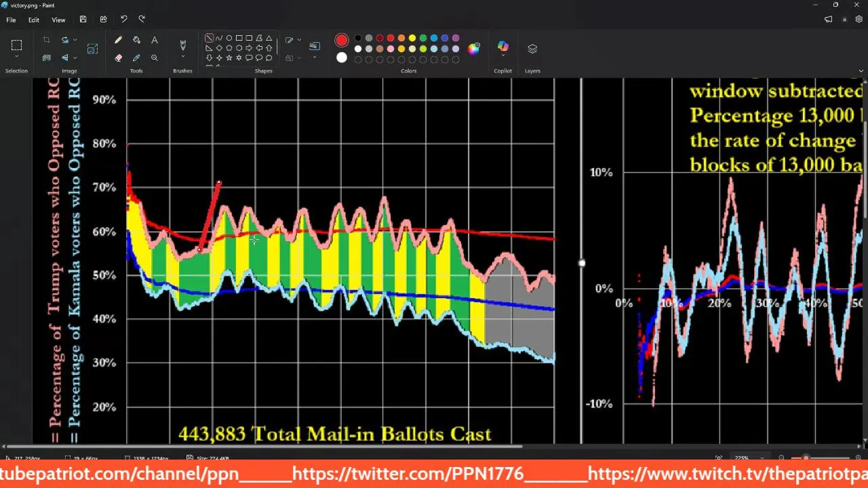Select the Pentagon shape
Viewport: 868px width, 488px height.
(229, 48)
